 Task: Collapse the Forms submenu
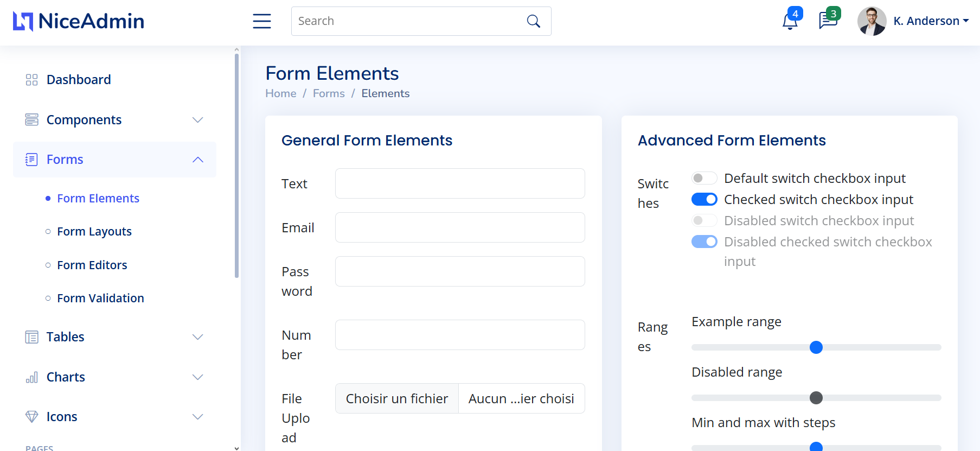(x=198, y=159)
